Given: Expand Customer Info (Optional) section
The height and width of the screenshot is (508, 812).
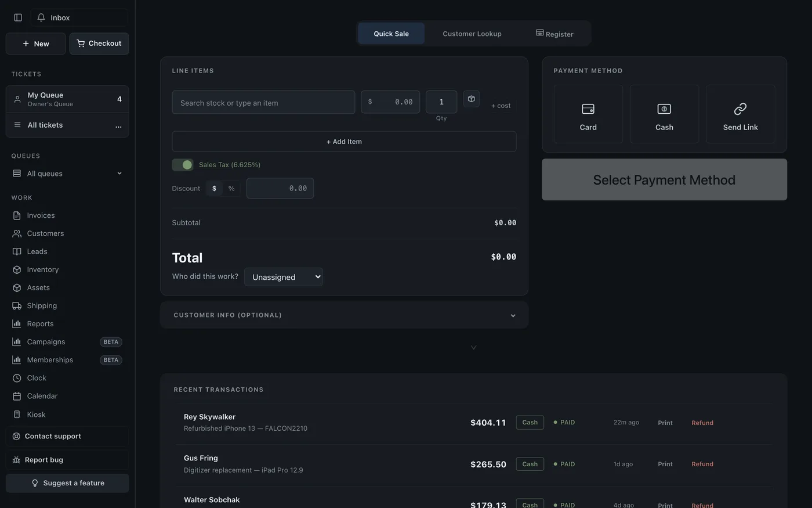Looking at the screenshot, I should 345,315.
